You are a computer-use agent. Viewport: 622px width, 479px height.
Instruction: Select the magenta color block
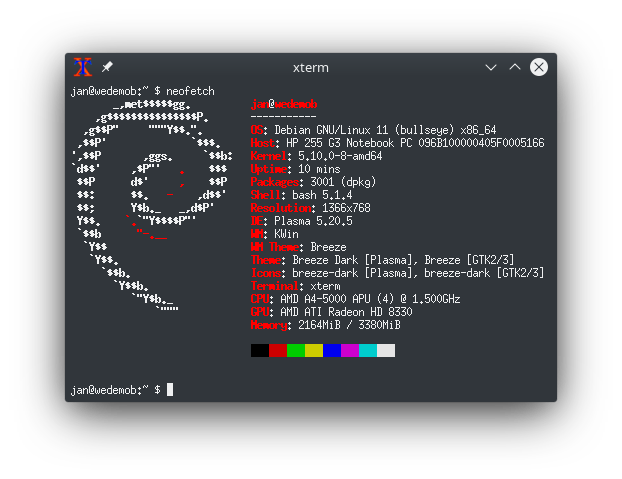pos(350,351)
